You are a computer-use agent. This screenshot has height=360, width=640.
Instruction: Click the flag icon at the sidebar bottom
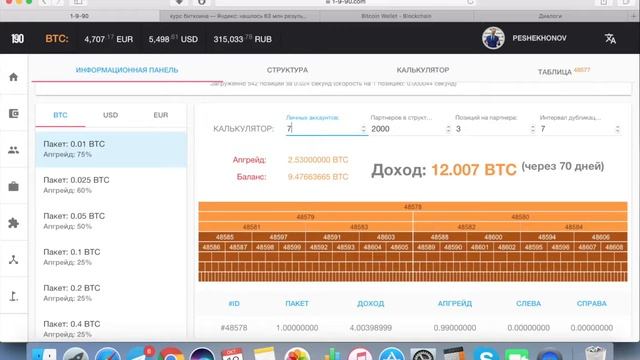coord(13,296)
